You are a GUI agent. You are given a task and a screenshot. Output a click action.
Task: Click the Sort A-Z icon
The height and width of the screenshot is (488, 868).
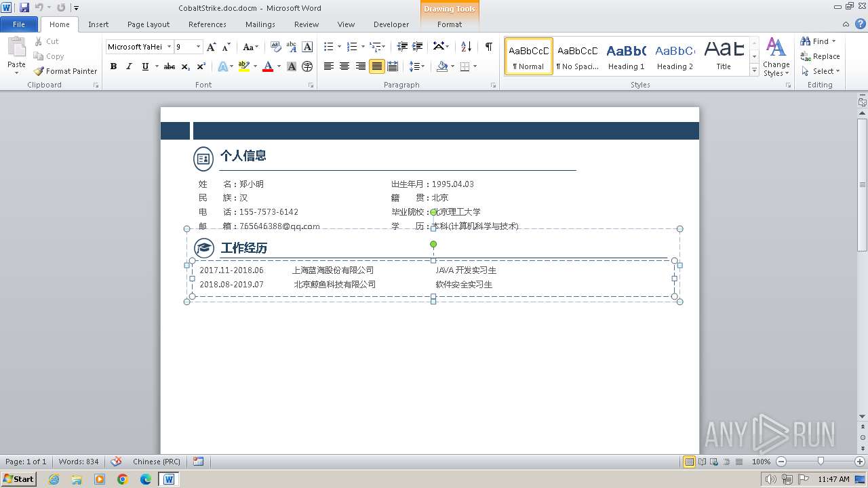point(466,47)
